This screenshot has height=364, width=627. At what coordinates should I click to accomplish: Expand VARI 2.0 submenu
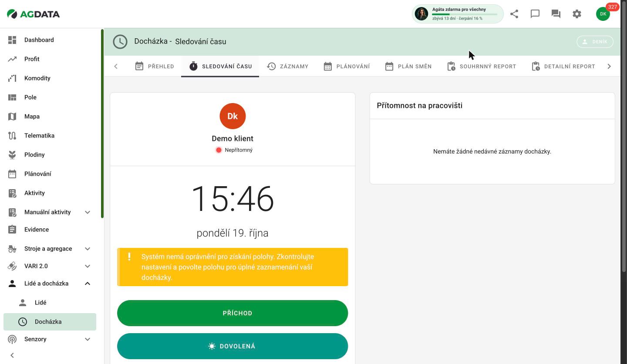click(88, 266)
